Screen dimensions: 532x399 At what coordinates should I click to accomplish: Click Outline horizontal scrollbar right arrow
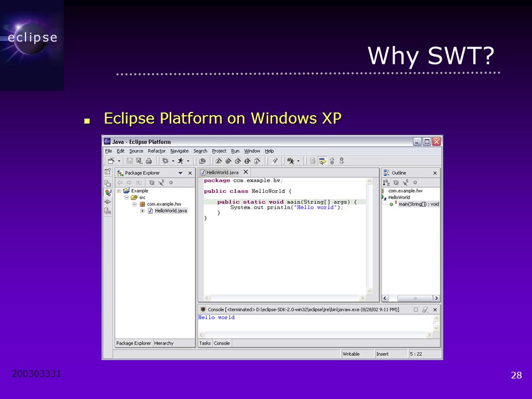click(x=436, y=298)
